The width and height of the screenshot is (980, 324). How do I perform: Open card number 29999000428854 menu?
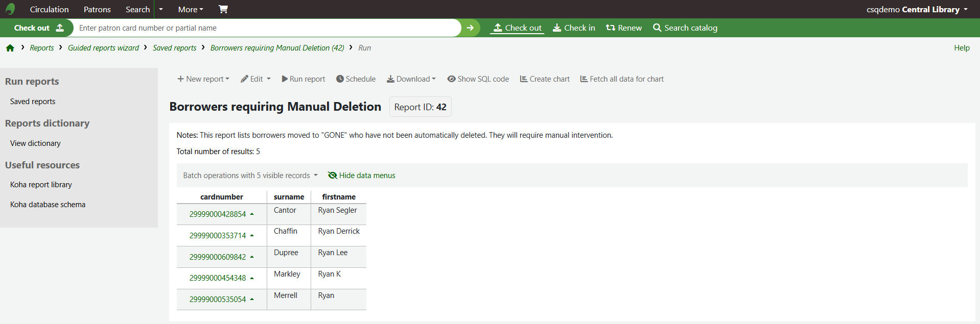click(x=221, y=214)
